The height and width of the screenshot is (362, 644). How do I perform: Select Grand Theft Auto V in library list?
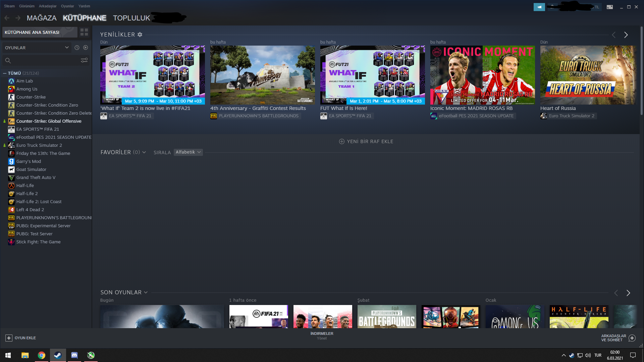tap(36, 177)
